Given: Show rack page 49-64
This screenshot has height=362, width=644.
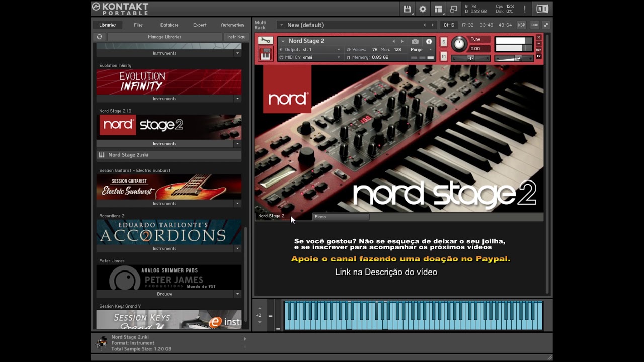Looking at the screenshot, I should coord(505,25).
